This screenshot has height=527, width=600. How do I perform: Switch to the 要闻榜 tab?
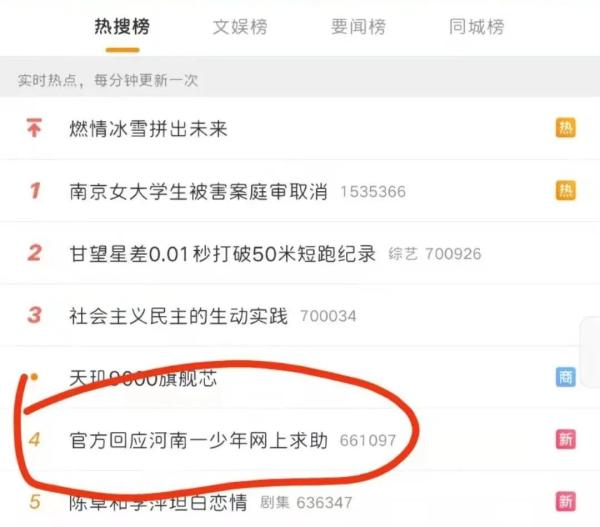[358, 27]
